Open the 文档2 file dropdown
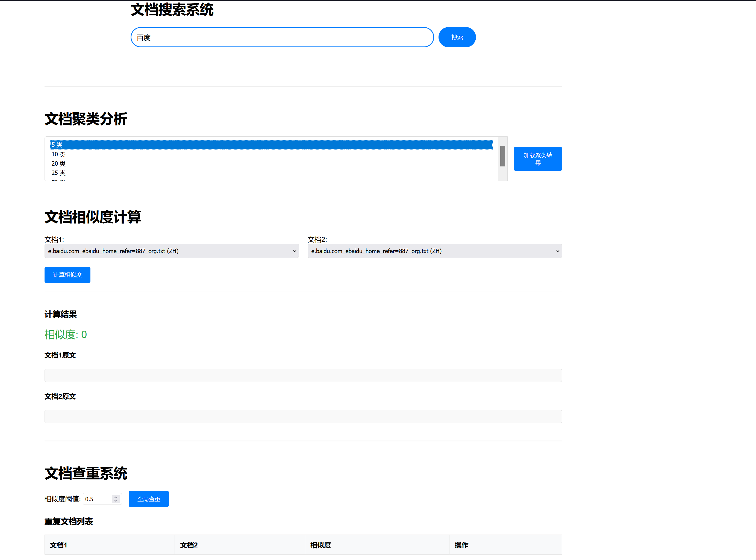The image size is (756, 560). (434, 251)
